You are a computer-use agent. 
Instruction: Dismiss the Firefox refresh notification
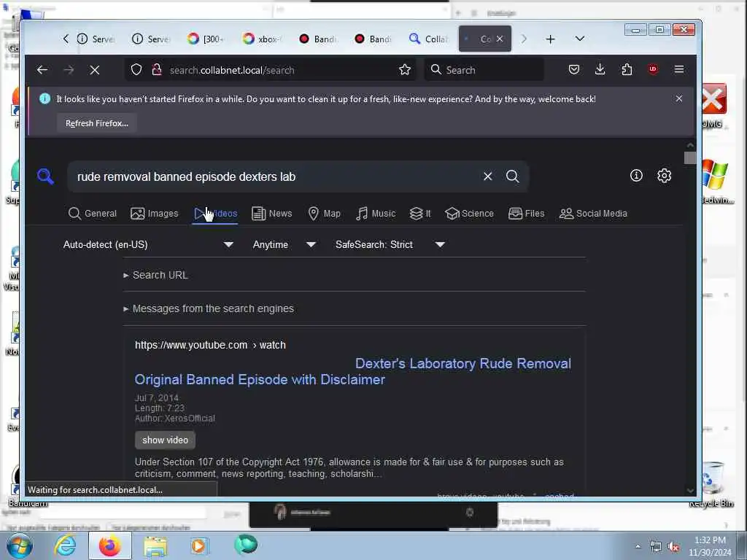click(679, 98)
